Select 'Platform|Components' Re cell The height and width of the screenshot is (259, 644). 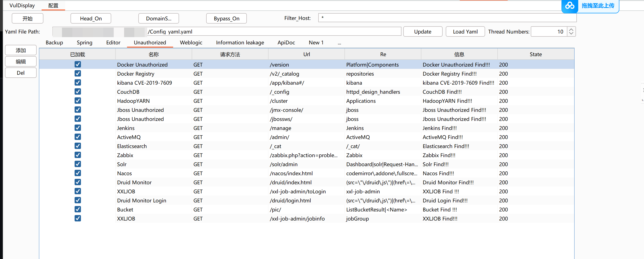383,65
